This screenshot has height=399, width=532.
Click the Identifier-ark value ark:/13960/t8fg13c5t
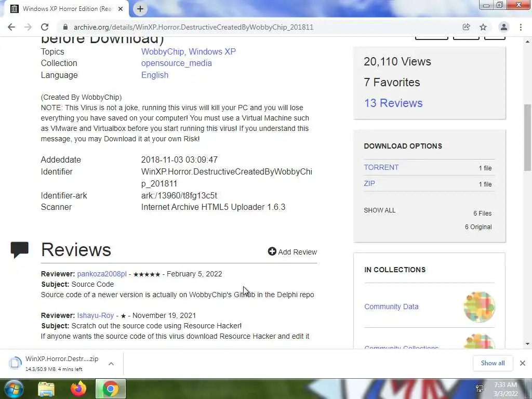pos(179,195)
